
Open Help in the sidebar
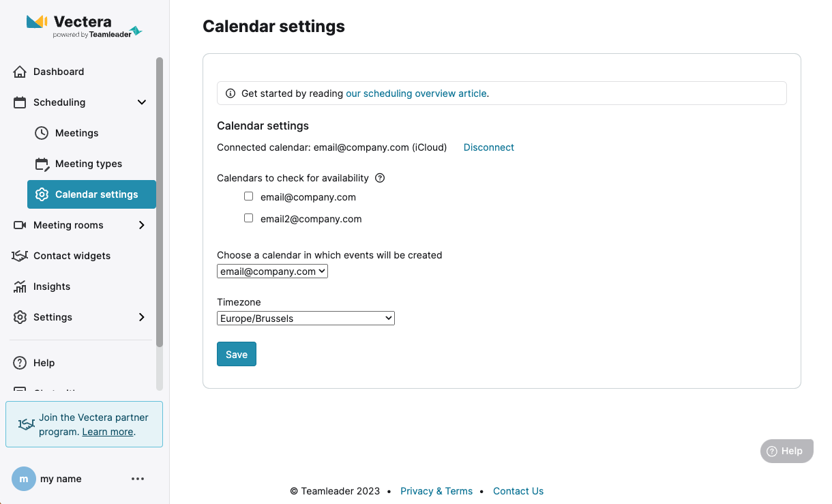pyautogui.click(x=44, y=363)
